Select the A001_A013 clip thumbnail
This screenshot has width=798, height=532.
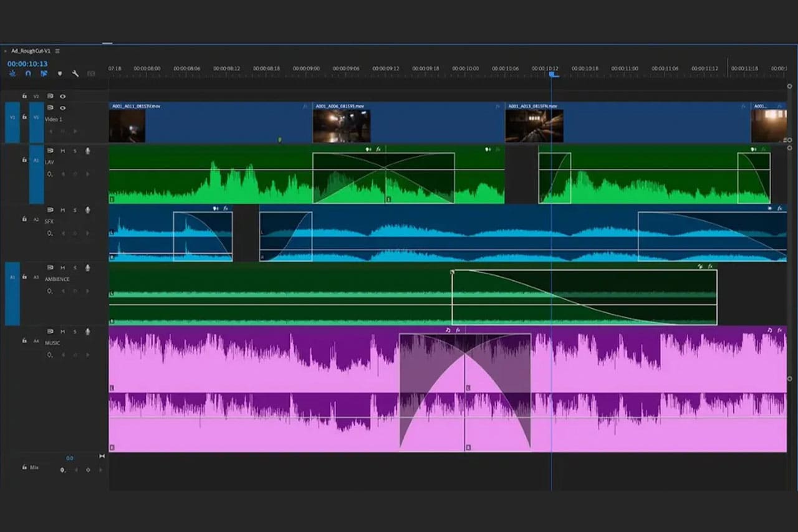[x=534, y=126]
